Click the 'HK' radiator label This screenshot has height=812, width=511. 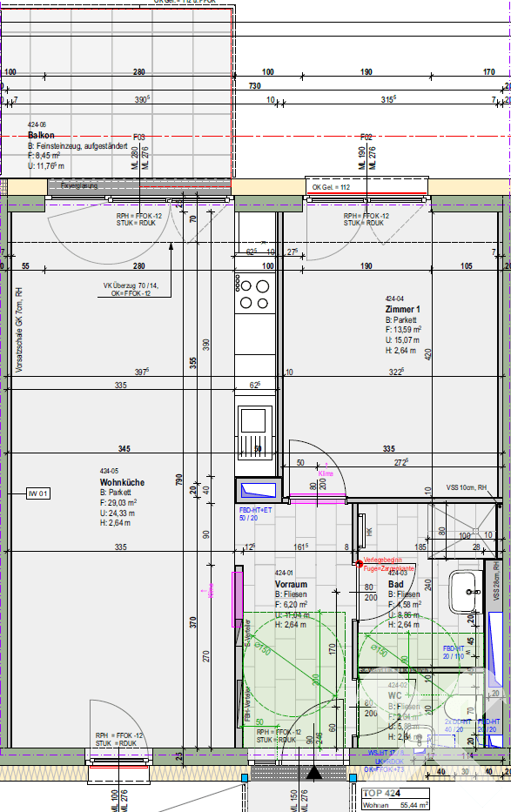pos(369,532)
